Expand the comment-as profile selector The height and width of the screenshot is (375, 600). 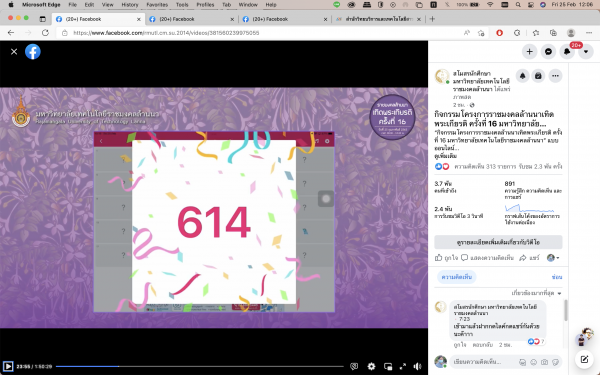pyautogui.click(x=553, y=258)
